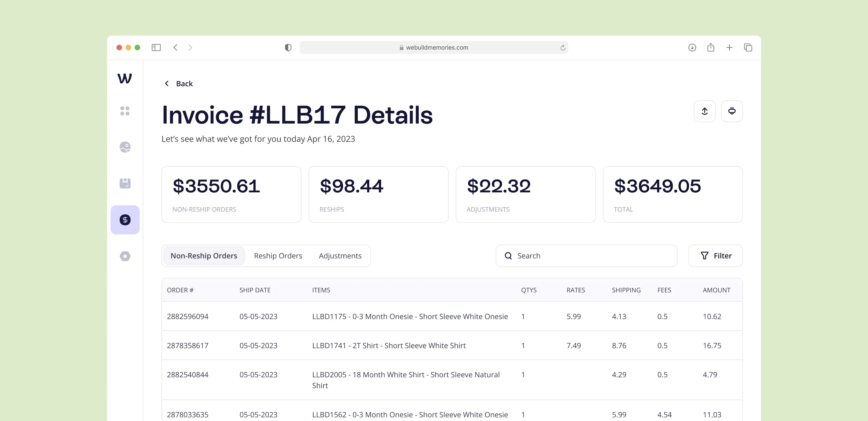Image resolution: width=868 pixels, height=421 pixels.
Task: Click the user profile sidebar icon
Action: (125, 147)
